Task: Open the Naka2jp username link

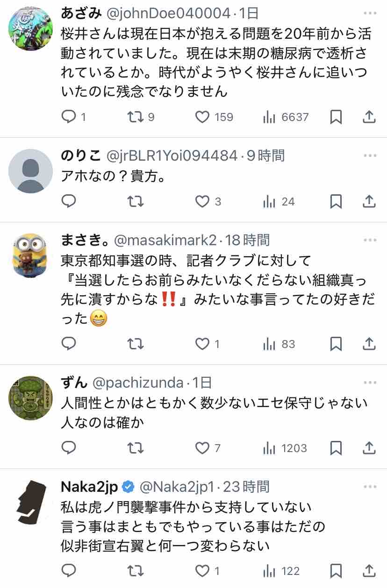Action: click(89, 487)
